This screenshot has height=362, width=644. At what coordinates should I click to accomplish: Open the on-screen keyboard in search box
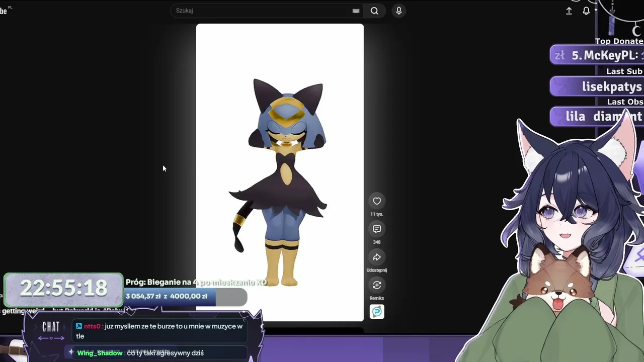point(356,11)
